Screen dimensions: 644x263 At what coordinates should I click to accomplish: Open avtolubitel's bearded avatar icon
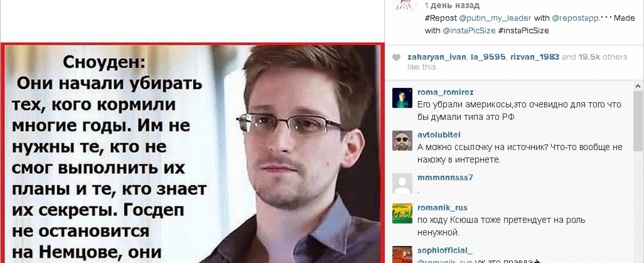pyautogui.click(x=402, y=141)
